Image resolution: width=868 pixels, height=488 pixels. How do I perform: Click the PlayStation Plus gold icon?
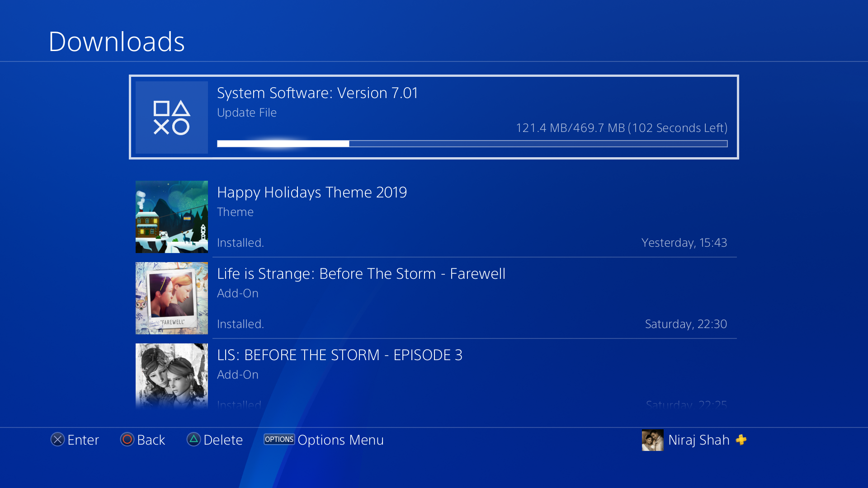pyautogui.click(x=741, y=440)
